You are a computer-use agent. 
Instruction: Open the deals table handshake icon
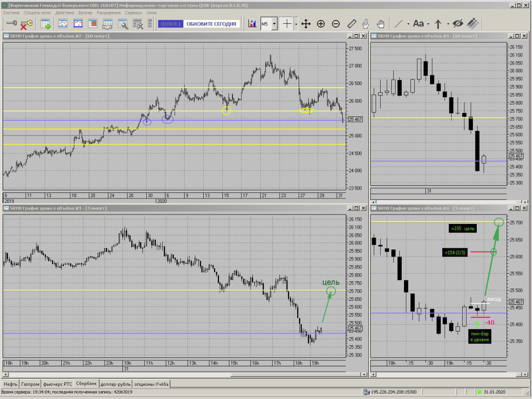click(x=108, y=24)
